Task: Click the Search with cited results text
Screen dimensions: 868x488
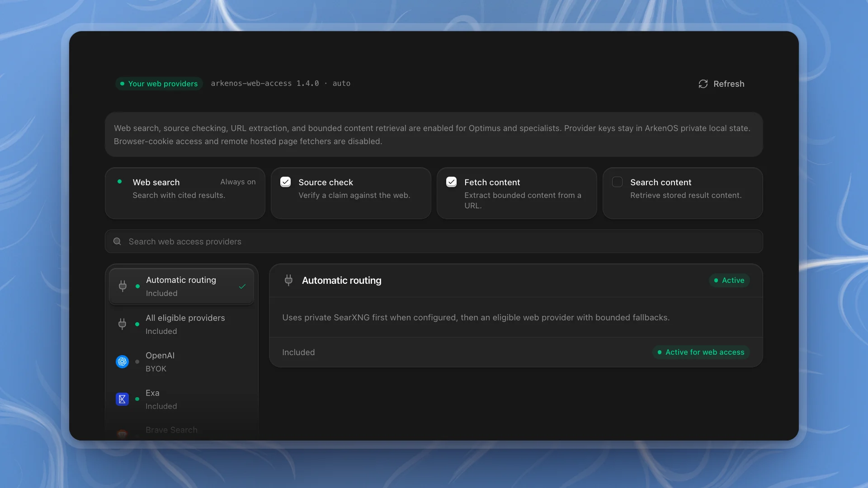Action: point(179,195)
